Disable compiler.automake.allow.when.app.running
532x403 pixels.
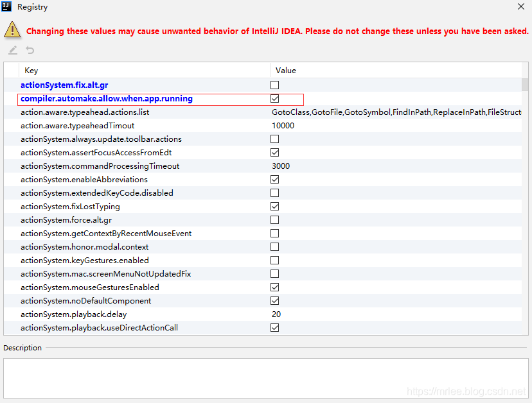click(274, 98)
